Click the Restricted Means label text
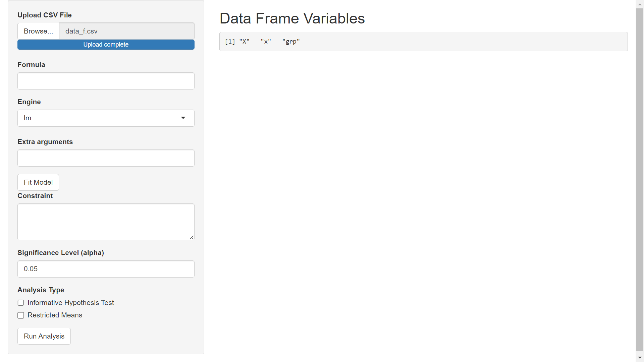 point(55,315)
